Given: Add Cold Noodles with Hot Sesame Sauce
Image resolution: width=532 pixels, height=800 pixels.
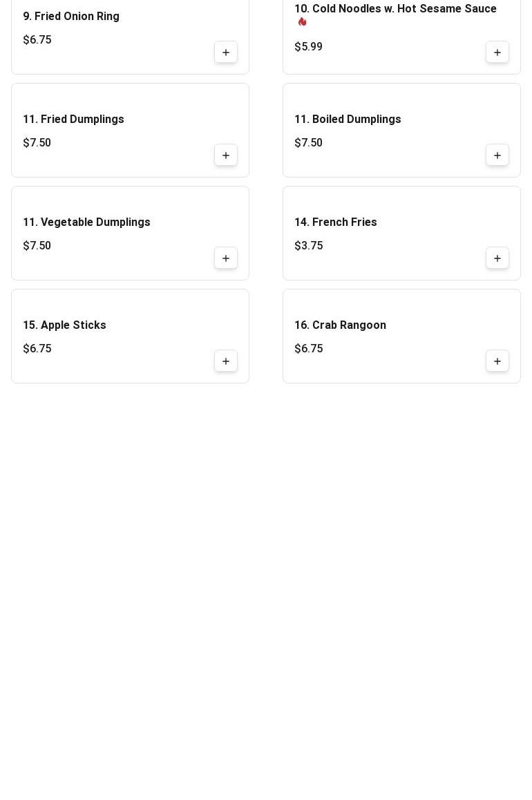Looking at the screenshot, I should (497, 53).
